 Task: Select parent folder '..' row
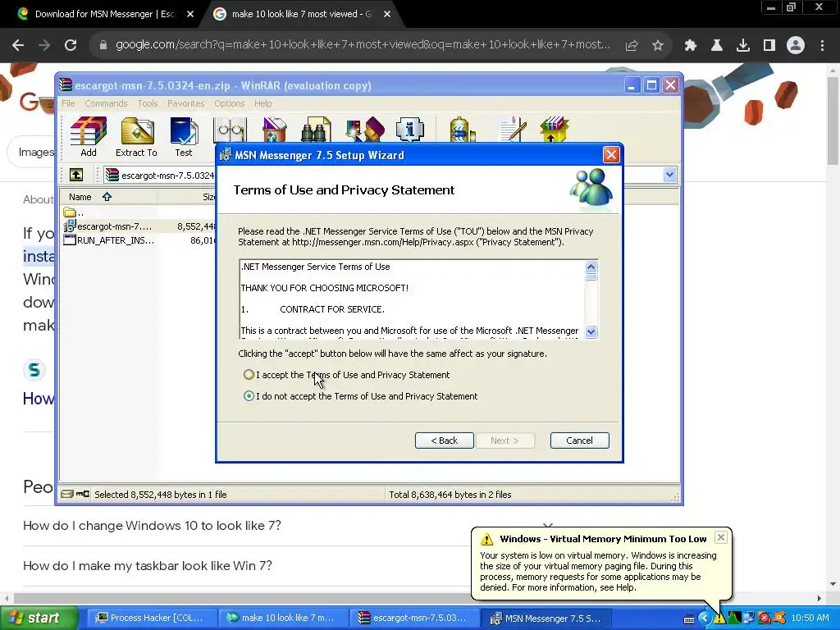[x=139, y=212]
